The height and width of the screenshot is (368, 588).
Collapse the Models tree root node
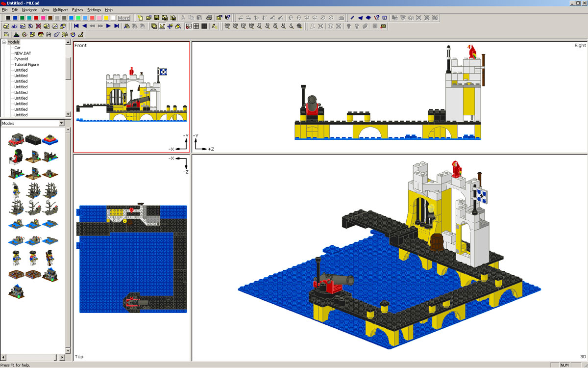pyautogui.click(x=3, y=42)
